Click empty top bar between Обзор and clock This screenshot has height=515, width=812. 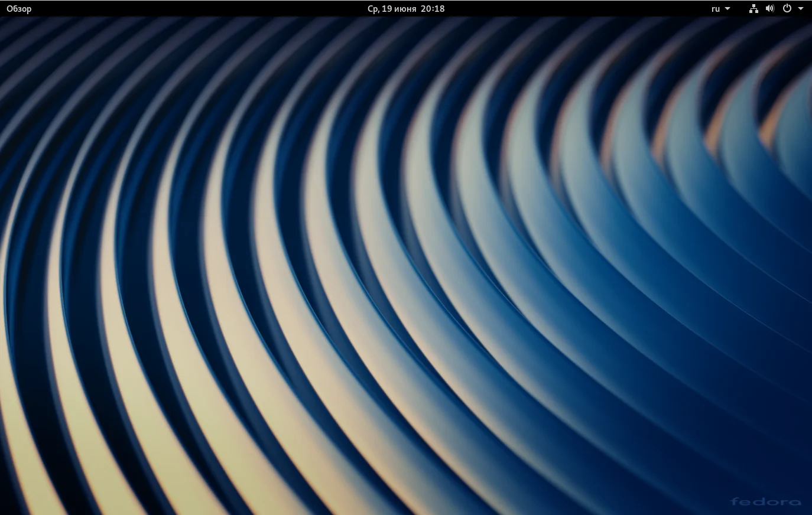point(195,9)
